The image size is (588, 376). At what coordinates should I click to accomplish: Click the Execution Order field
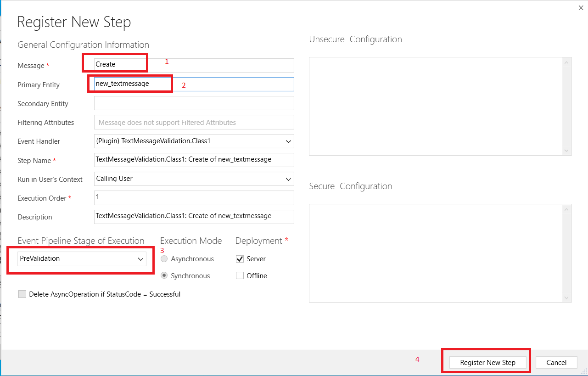(x=194, y=197)
